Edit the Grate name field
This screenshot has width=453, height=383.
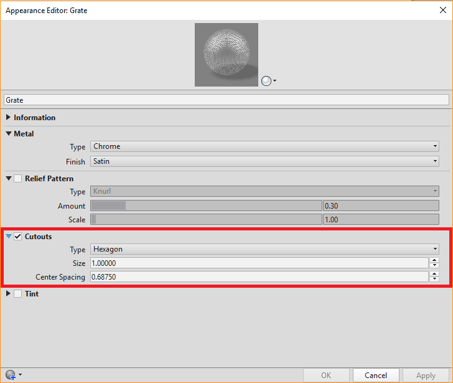click(226, 100)
